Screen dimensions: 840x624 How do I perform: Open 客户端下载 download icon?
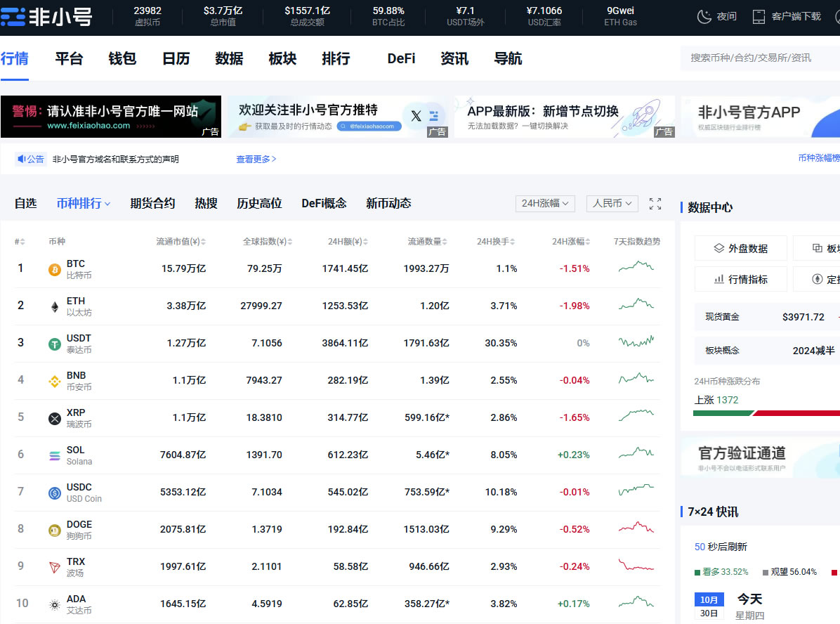(x=757, y=15)
